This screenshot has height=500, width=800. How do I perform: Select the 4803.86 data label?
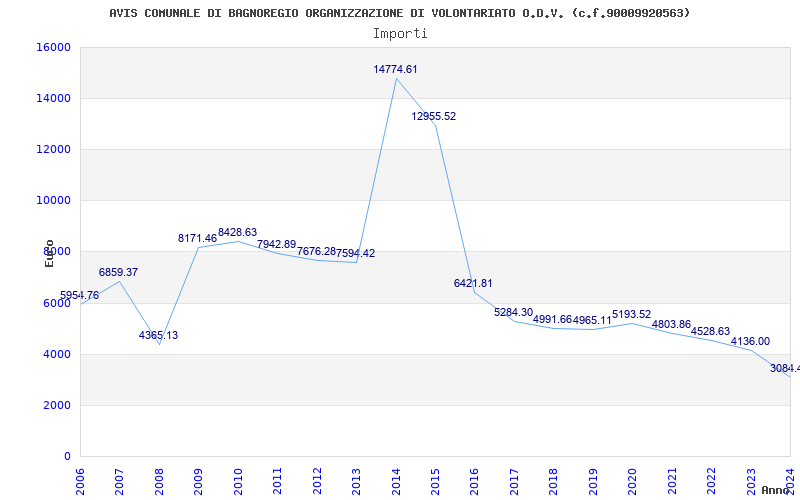(671, 324)
